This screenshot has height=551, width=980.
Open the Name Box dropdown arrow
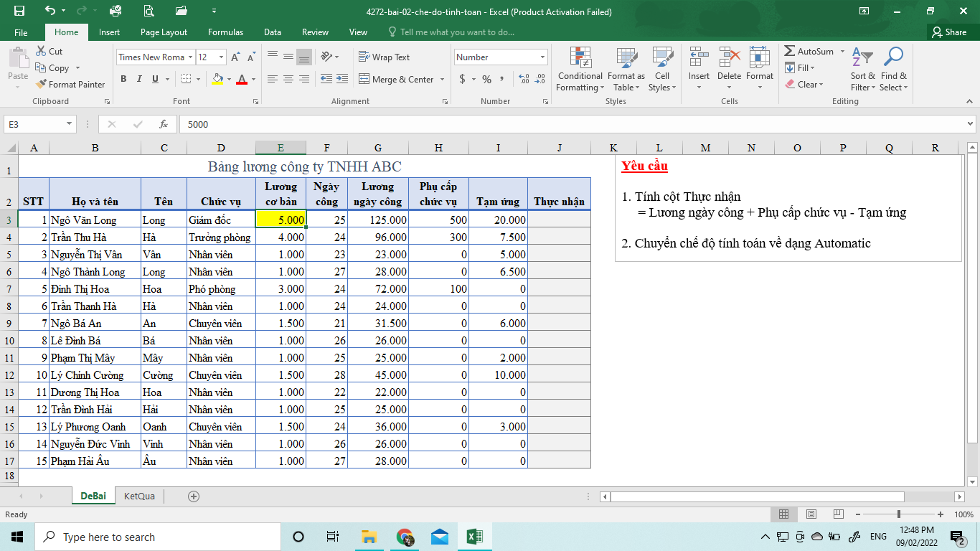(x=70, y=124)
